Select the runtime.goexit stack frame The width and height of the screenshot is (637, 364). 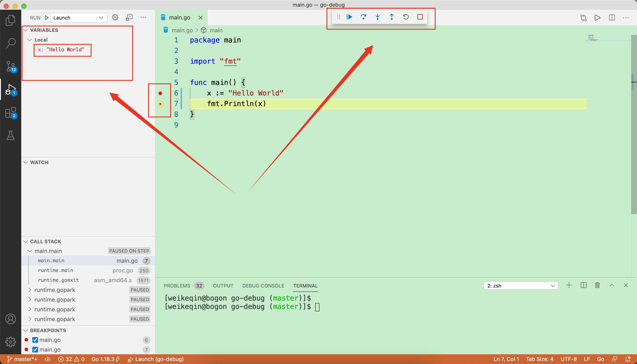click(x=88, y=280)
